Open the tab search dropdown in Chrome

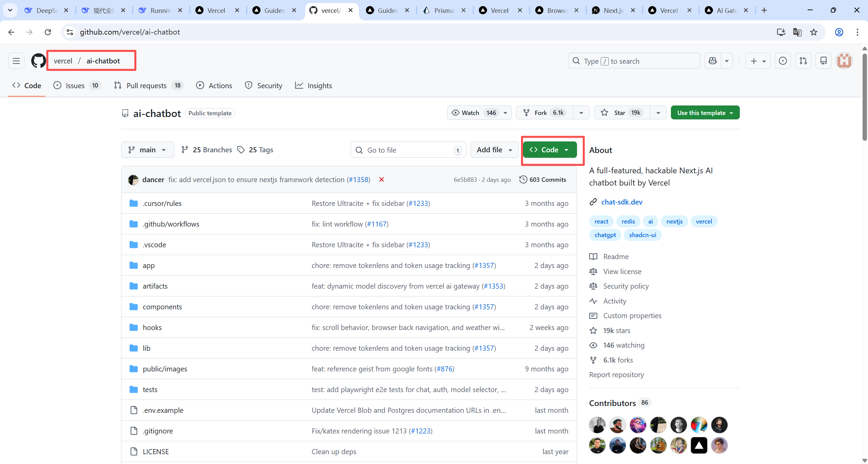(x=10, y=11)
